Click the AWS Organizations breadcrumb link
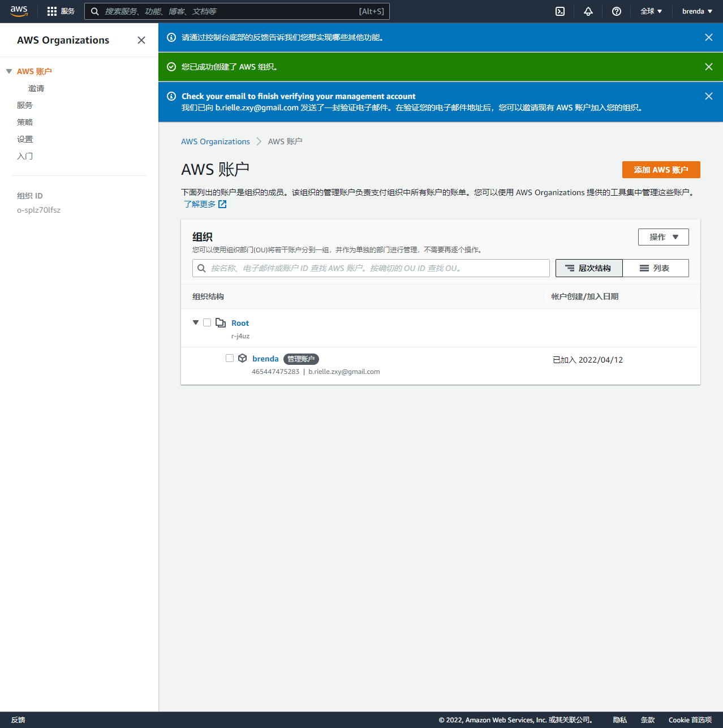Screen dimensions: 723x728 click(216, 141)
